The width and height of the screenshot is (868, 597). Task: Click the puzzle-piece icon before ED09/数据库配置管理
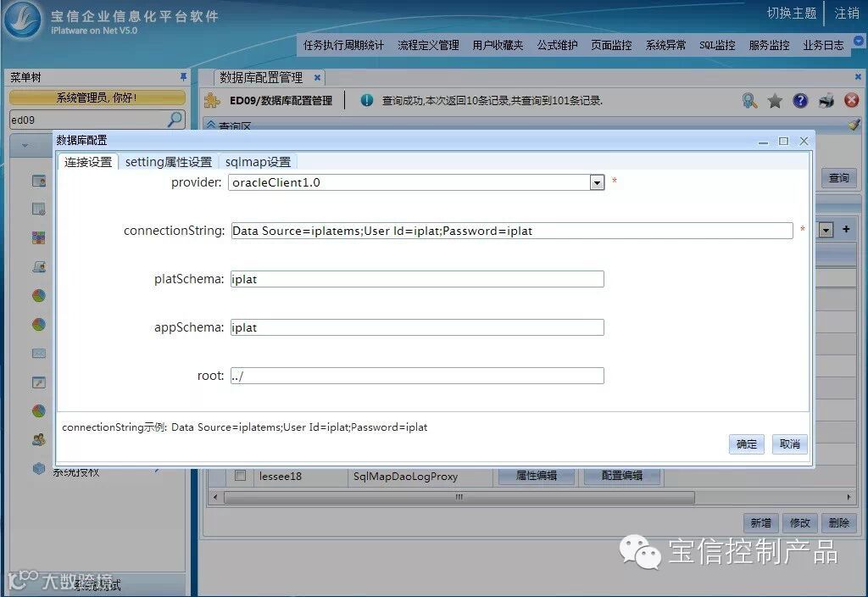[x=212, y=100]
